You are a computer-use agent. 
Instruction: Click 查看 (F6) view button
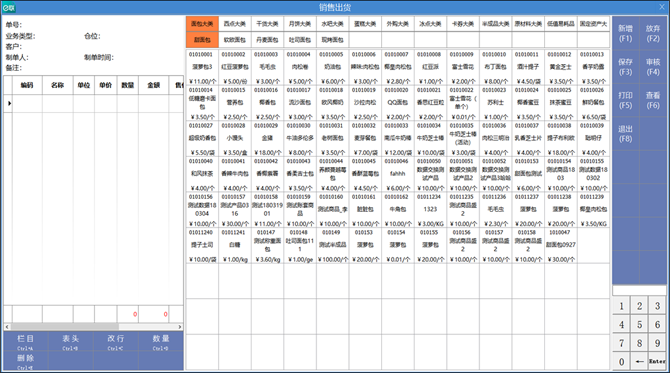[x=653, y=100]
